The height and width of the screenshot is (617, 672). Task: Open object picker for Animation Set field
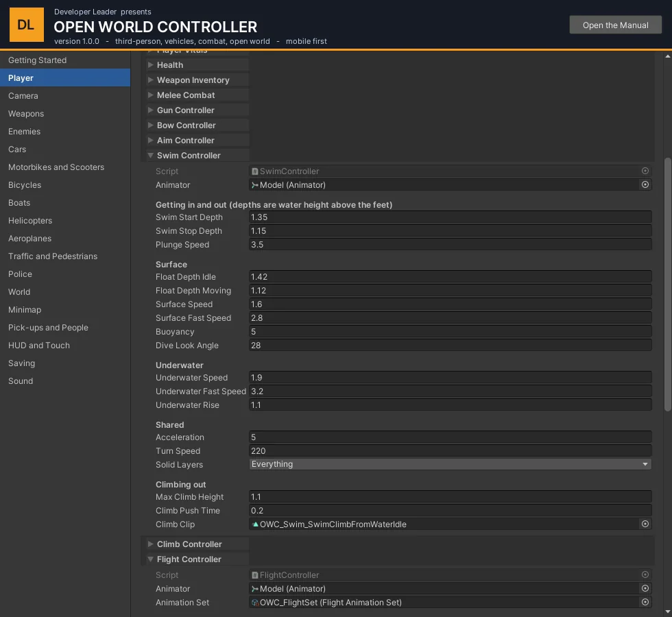click(x=645, y=602)
